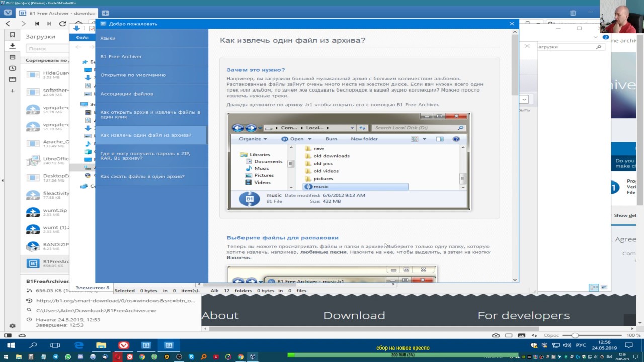Click the B1 smart-download URL link
Viewport: 644px width, 362px height.
(x=116, y=301)
